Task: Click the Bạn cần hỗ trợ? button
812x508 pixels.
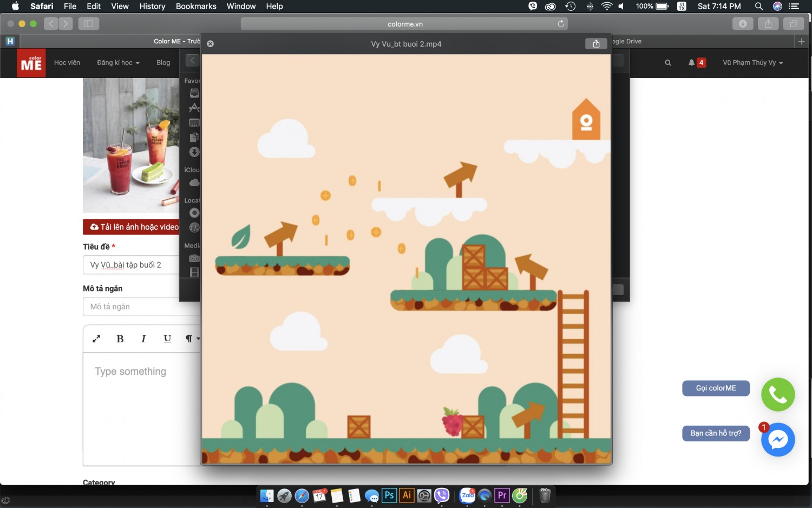Action: 716,433
